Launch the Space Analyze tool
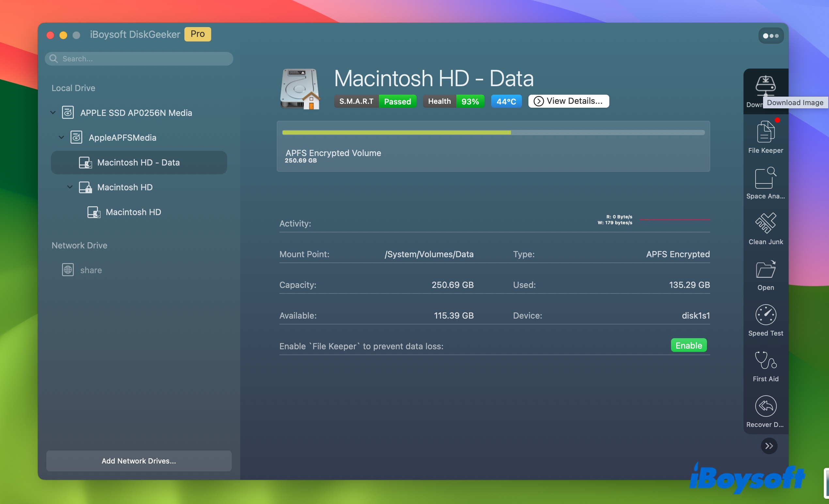Image resolution: width=829 pixels, height=504 pixels. pos(765,183)
